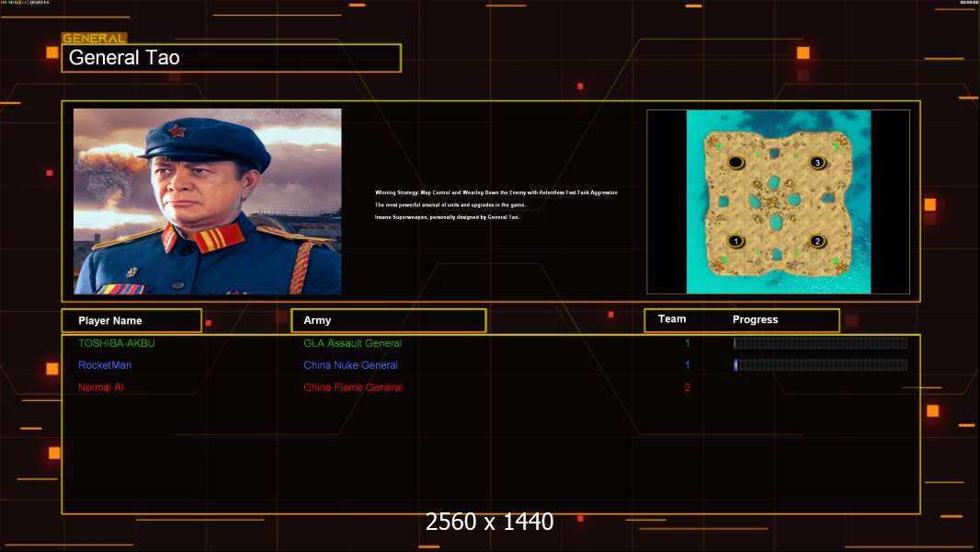Select player RocketMan
This screenshot has height=552, width=980.
(x=105, y=365)
